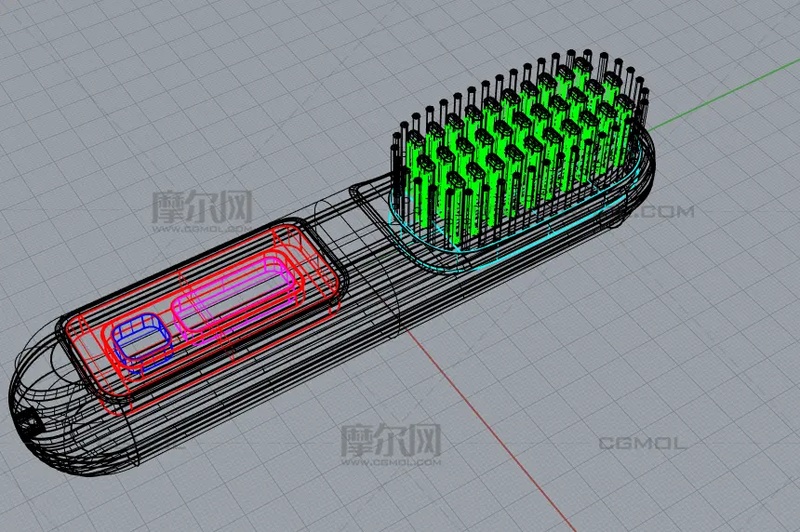Select the blue button wireframe on handle

pos(141,343)
